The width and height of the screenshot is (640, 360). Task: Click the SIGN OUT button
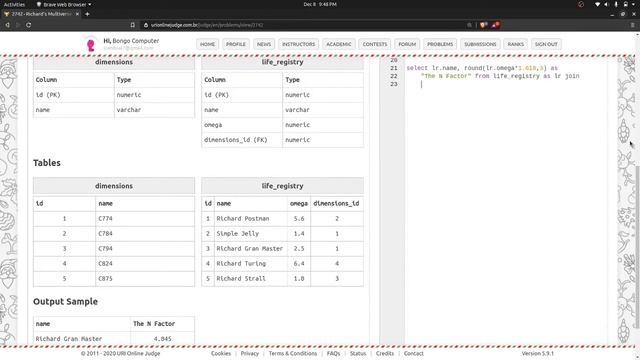click(x=546, y=44)
